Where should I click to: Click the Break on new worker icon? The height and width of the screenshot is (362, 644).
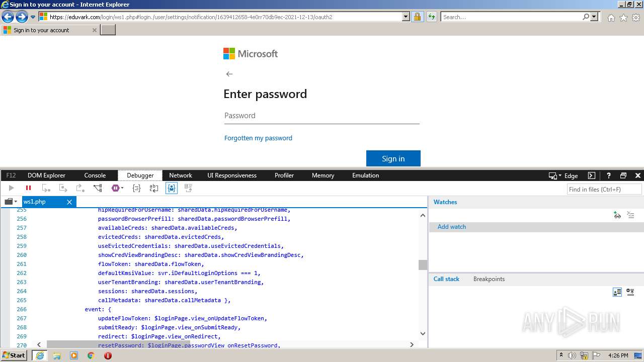tap(98, 188)
